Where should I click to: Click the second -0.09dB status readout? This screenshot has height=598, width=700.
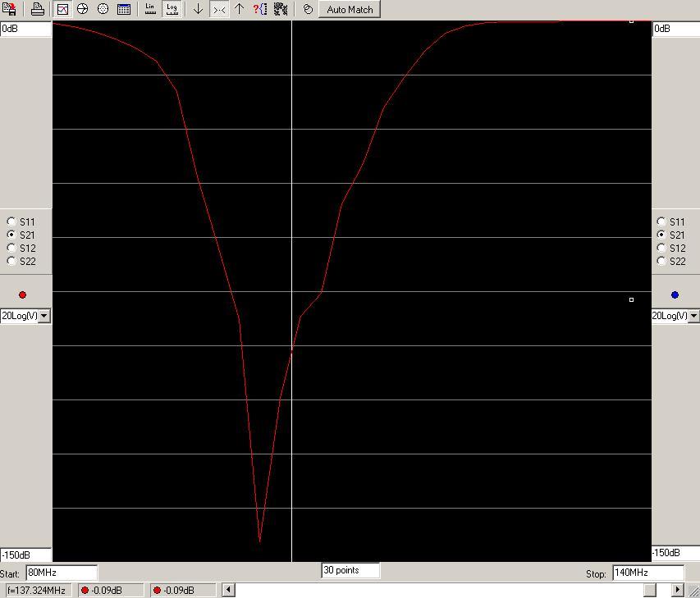point(183,590)
